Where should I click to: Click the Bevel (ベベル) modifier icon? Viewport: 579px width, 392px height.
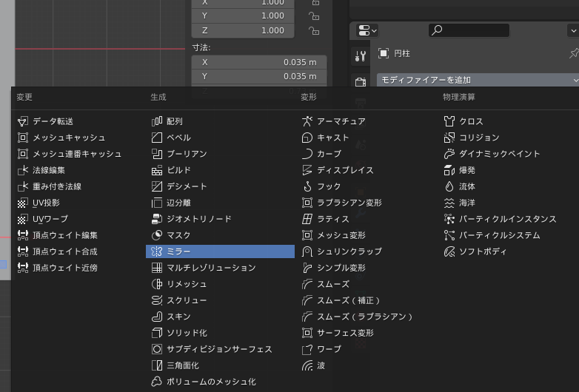[157, 138]
